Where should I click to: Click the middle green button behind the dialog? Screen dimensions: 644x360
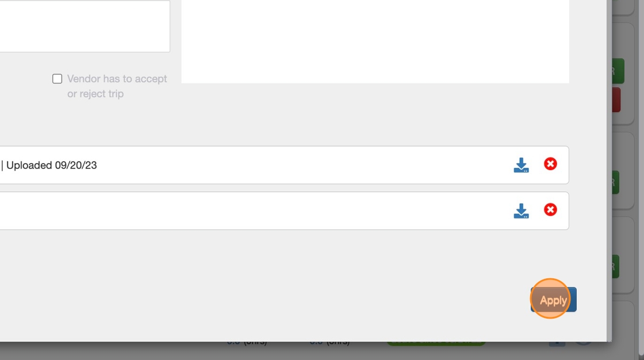coord(615,182)
